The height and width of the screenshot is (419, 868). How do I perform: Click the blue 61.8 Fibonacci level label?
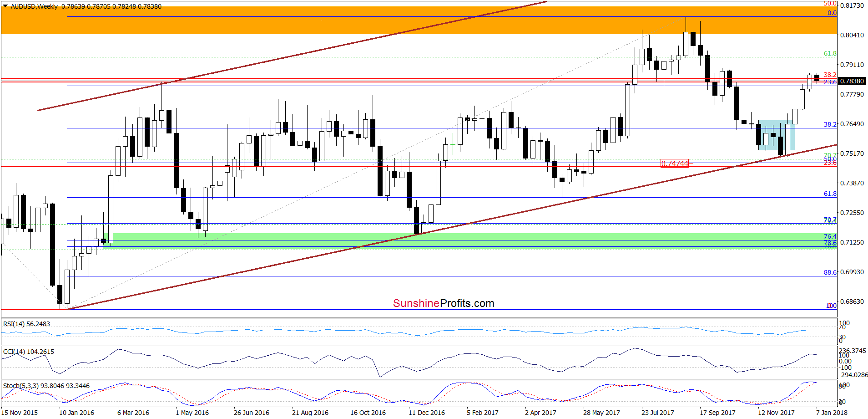coord(830,194)
